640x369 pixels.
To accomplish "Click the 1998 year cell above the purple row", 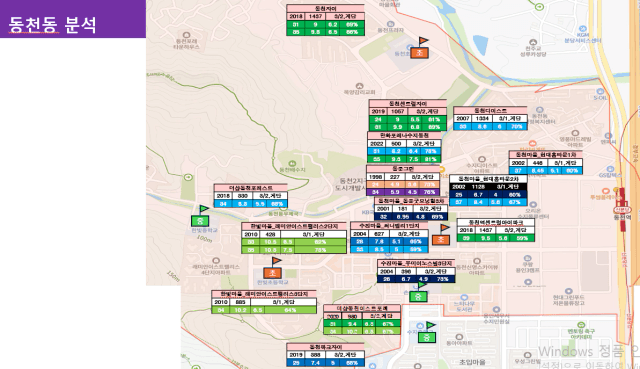I will pyautogui.click(x=376, y=177).
